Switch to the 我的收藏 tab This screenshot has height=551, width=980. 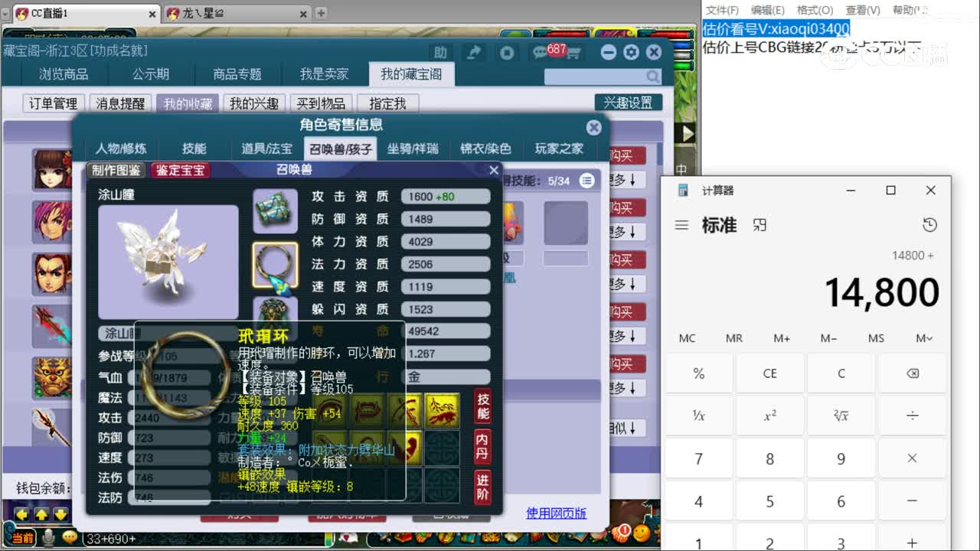pyautogui.click(x=188, y=103)
